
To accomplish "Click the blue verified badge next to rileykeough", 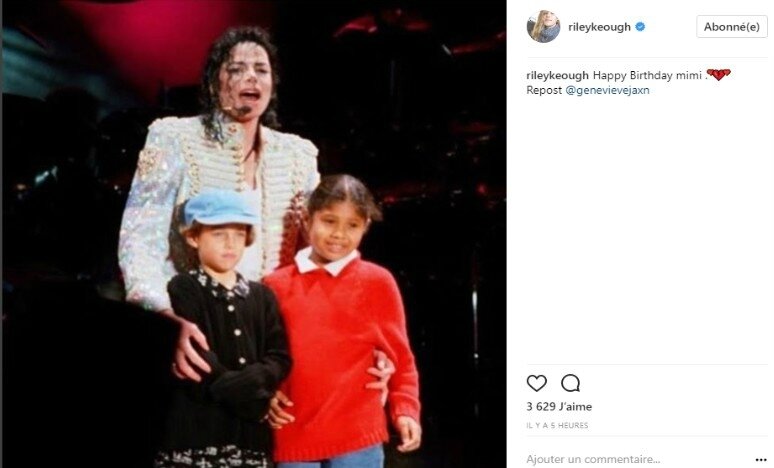I will coord(640,27).
